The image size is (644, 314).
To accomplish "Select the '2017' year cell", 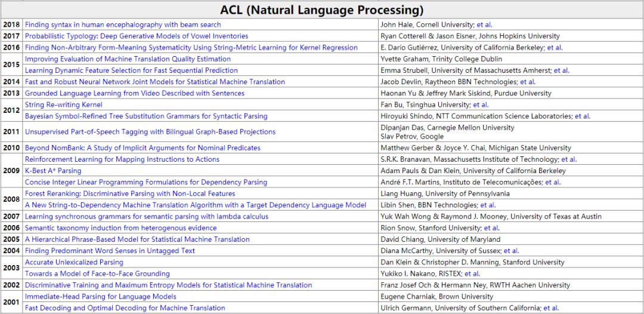I will click(11, 36).
